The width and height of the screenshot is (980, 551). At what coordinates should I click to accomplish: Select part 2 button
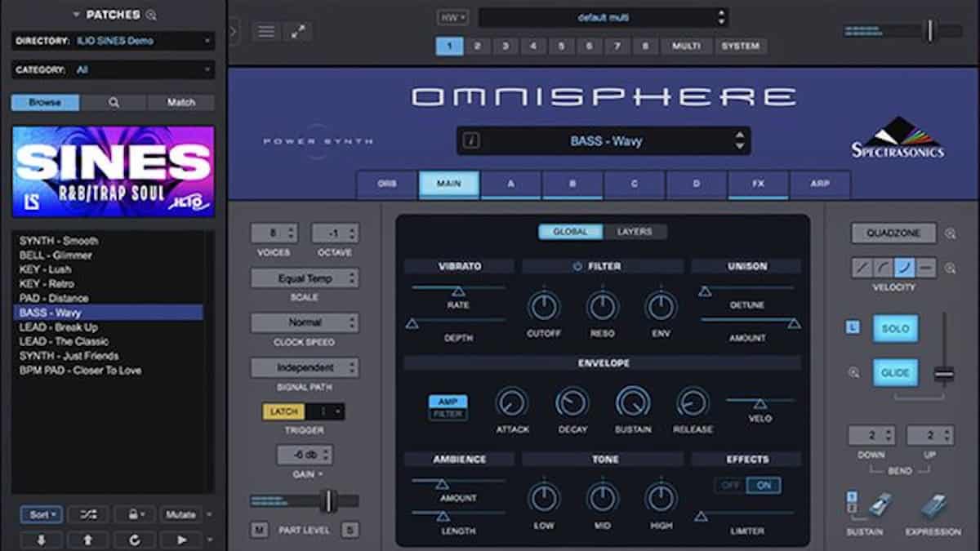(477, 46)
